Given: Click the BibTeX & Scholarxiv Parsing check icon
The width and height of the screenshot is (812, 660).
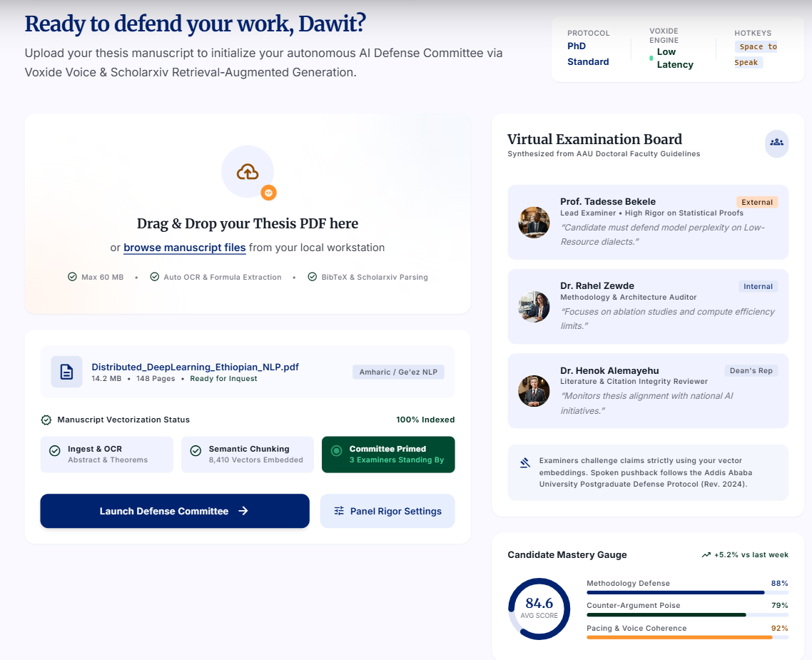Looking at the screenshot, I should (x=313, y=277).
